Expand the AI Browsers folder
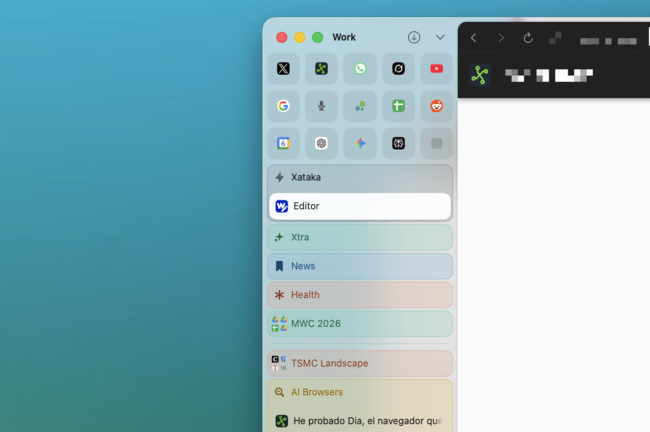 (359, 392)
